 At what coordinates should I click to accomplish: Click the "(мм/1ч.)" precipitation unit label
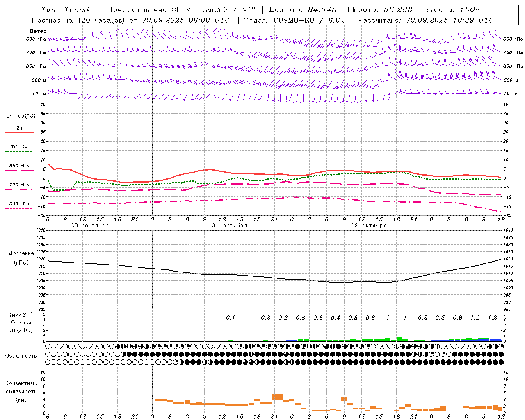point(21,330)
